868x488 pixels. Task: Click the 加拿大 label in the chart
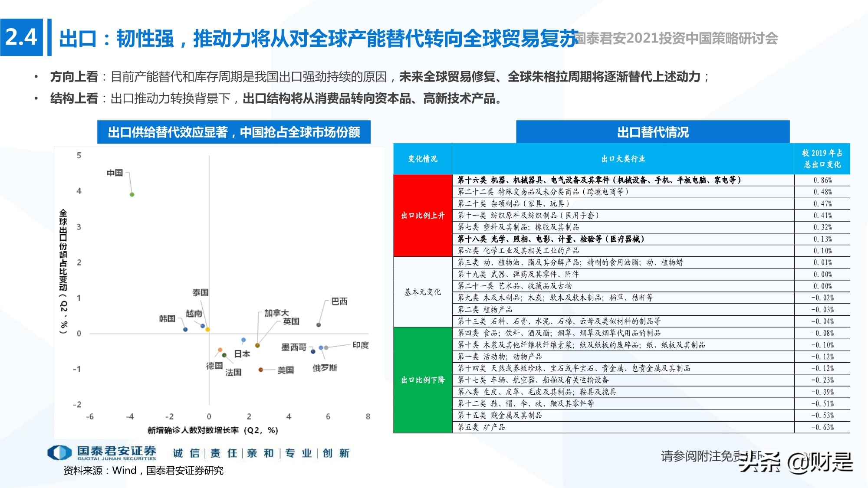pos(276,313)
